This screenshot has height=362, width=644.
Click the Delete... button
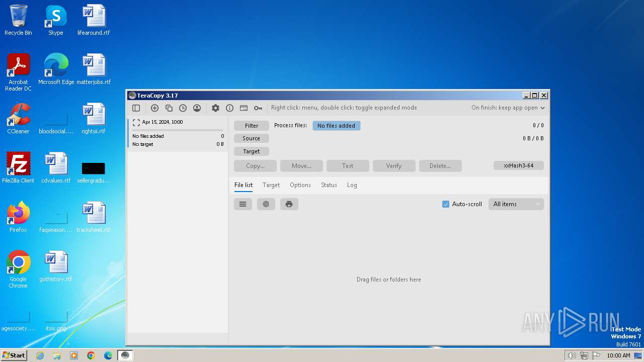click(440, 166)
